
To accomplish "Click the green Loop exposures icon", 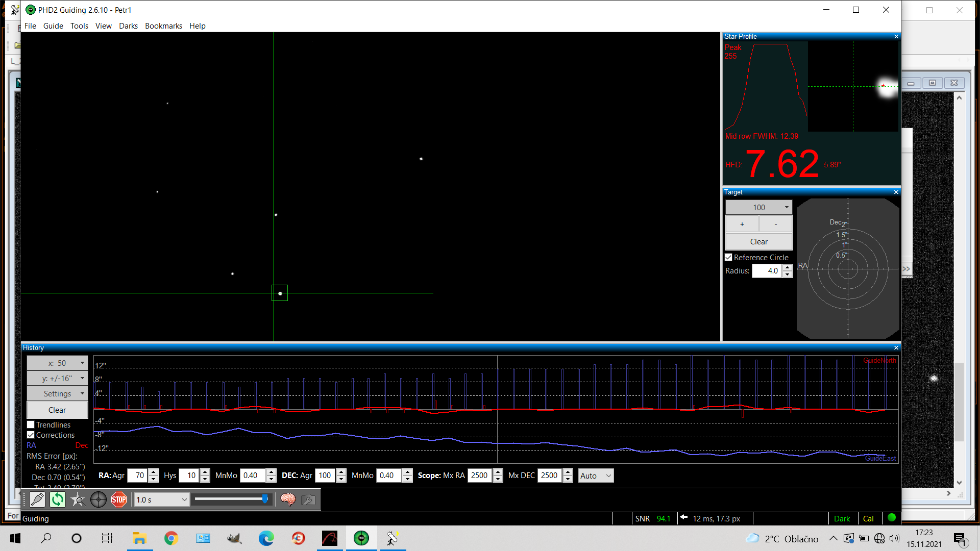I will (x=58, y=499).
